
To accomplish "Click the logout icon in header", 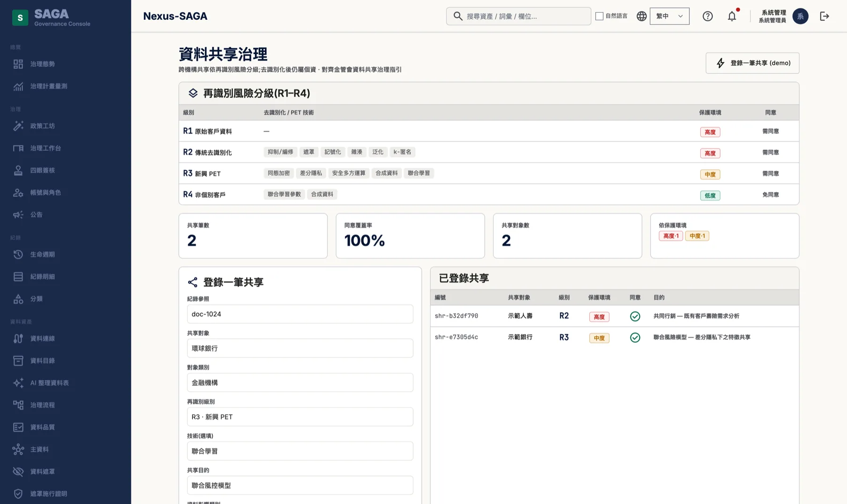I will (x=824, y=16).
